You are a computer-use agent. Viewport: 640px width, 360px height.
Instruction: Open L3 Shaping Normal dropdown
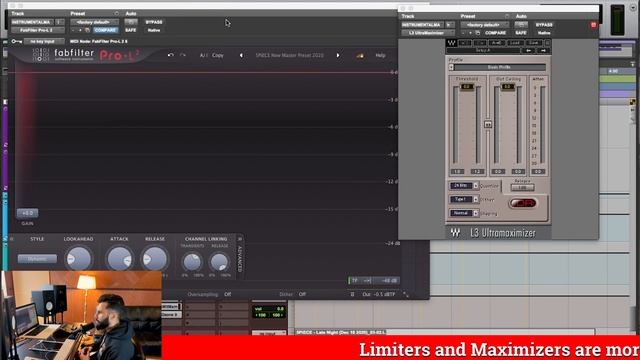click(x=464, y=213)
